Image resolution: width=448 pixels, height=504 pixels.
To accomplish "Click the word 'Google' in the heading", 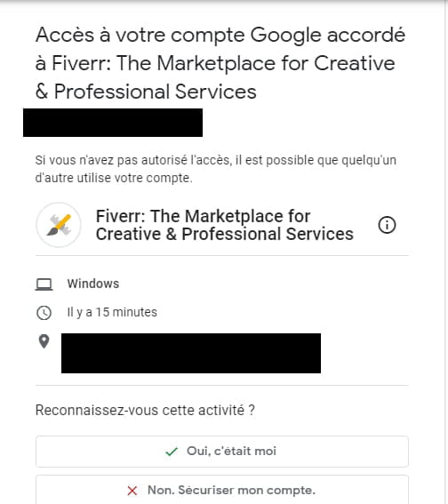I will coord(285,35).
